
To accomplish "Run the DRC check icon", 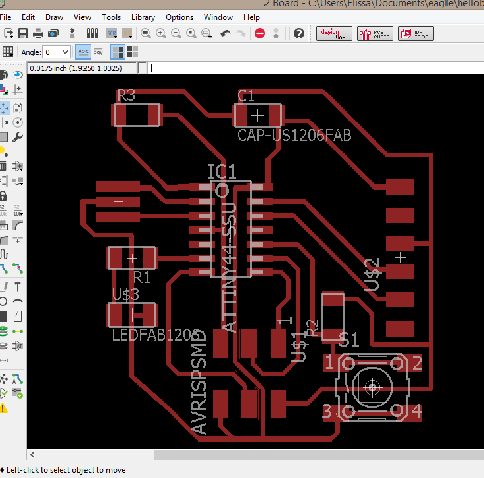I will (x=18, y=394).
